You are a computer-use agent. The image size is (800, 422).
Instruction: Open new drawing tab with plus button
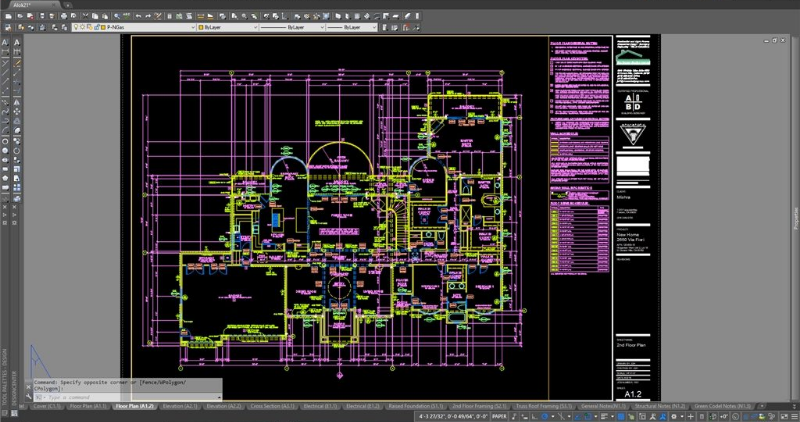pos(67,5)
